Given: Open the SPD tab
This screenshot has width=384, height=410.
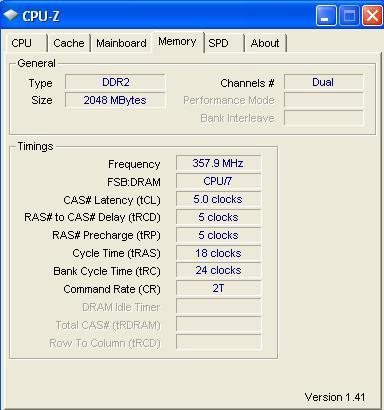Looking at the screenshot, I should tap(224, 43).
